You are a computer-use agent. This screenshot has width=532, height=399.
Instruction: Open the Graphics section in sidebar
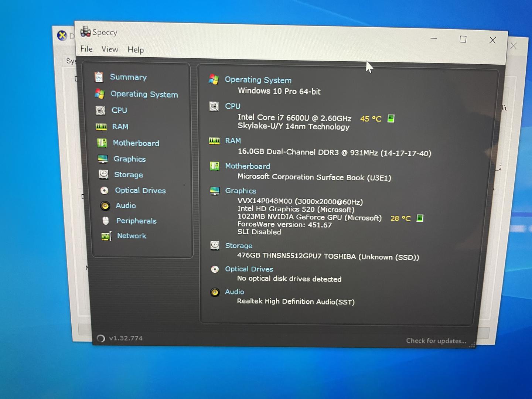[x=130, y=159]
